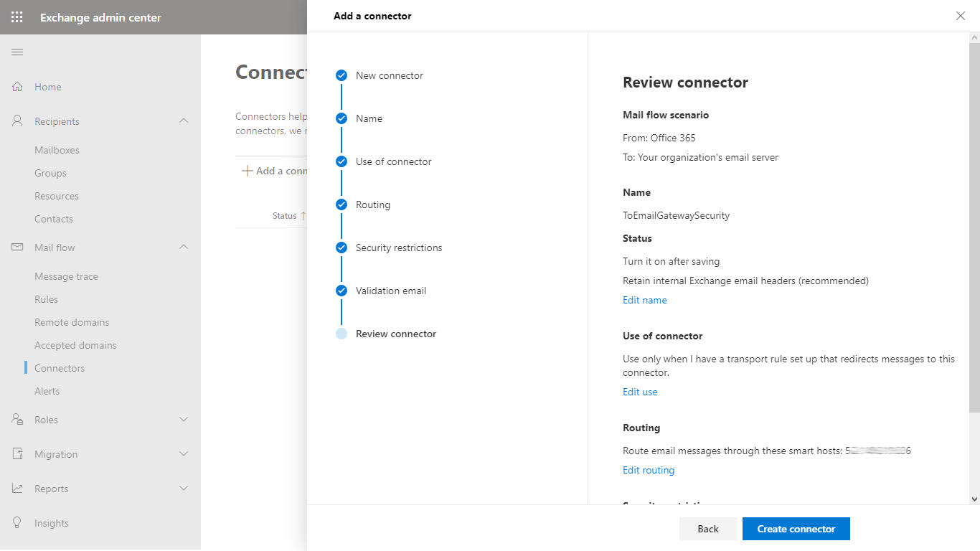Expand the Reports section chevron
Viewport: 980px width, 551px height.
click(x=184, y=489)
